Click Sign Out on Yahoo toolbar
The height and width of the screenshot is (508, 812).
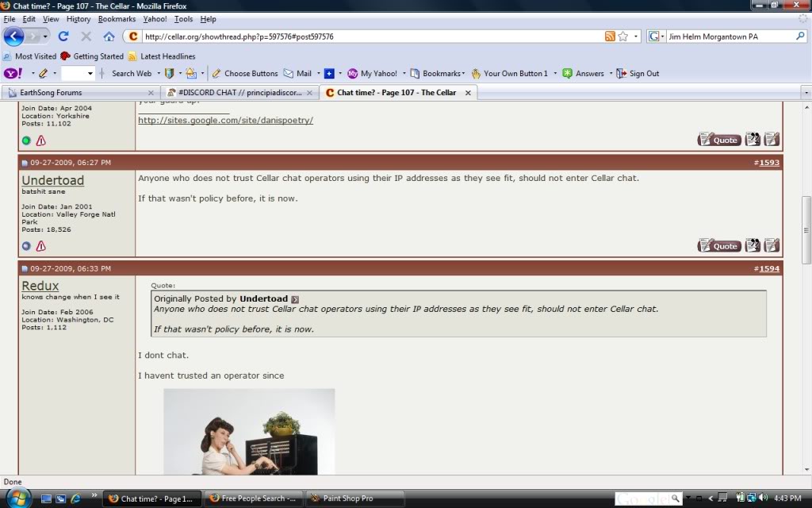[x=638, y=73]
